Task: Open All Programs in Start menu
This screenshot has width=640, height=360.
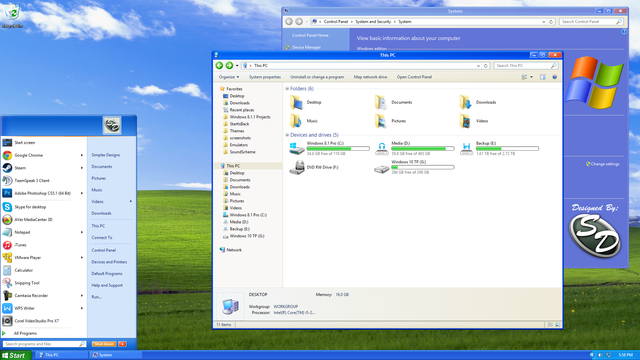Action: (x=25, y=333)
